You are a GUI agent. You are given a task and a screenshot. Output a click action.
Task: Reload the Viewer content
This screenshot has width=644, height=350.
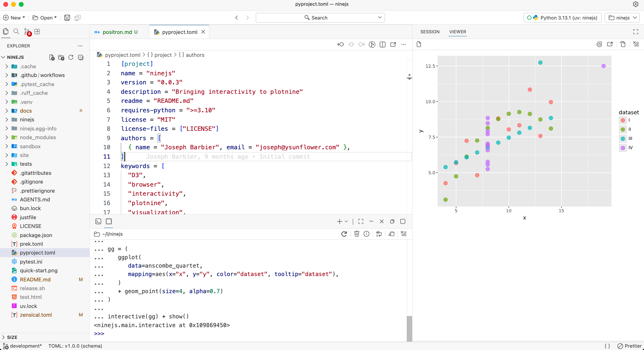tap(599, 44)
